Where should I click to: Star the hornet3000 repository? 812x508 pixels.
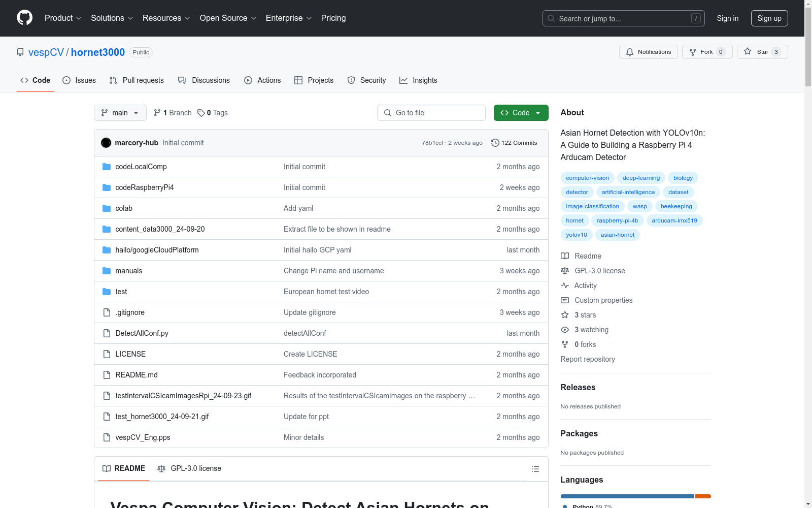[x=762, y=52]
